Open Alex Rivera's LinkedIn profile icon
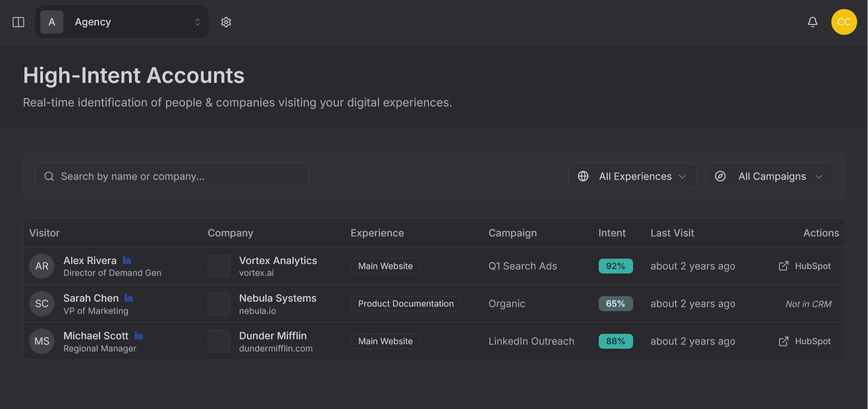868x409 pixels. tap(127, 260)
